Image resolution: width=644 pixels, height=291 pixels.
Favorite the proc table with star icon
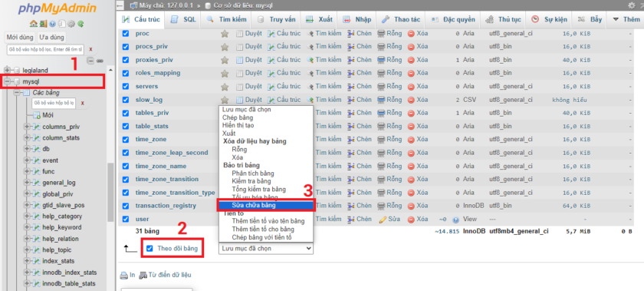point(225,33)
